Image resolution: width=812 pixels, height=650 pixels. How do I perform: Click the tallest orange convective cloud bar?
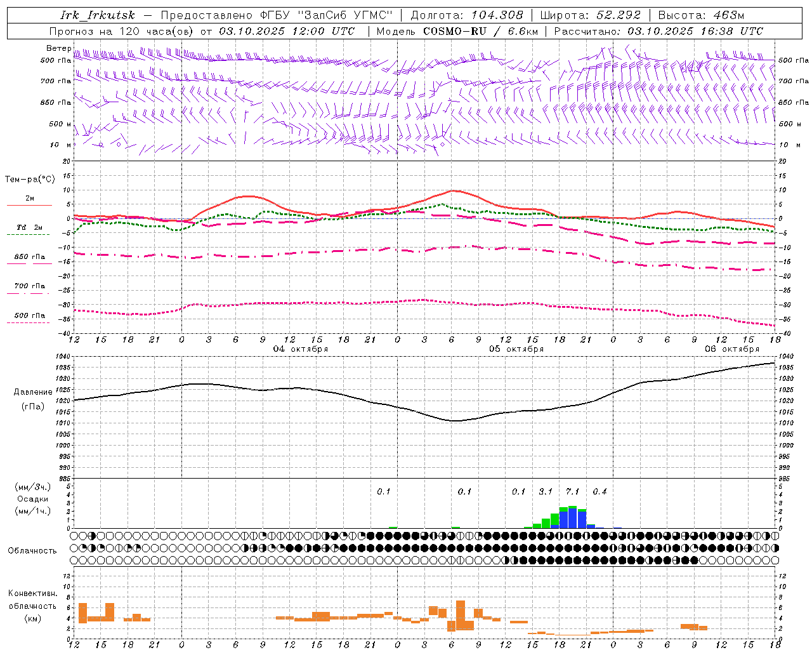pos(461,615)
